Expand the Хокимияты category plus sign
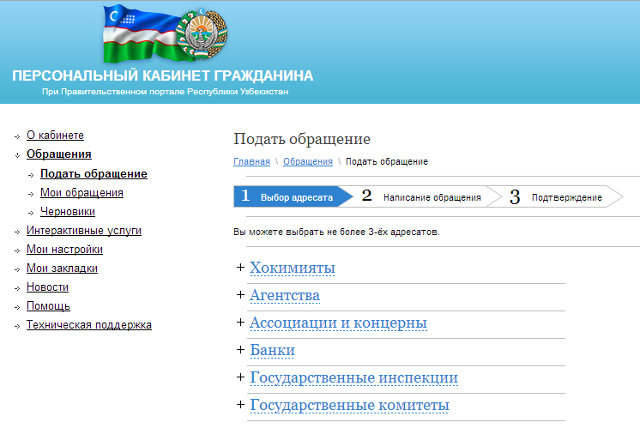 pos(240,267)
